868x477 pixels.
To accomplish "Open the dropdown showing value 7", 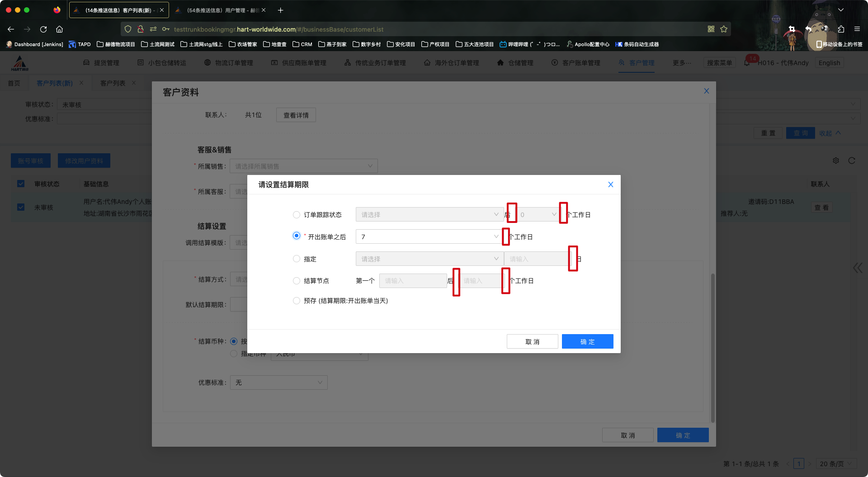I will (x=428, y=236).
